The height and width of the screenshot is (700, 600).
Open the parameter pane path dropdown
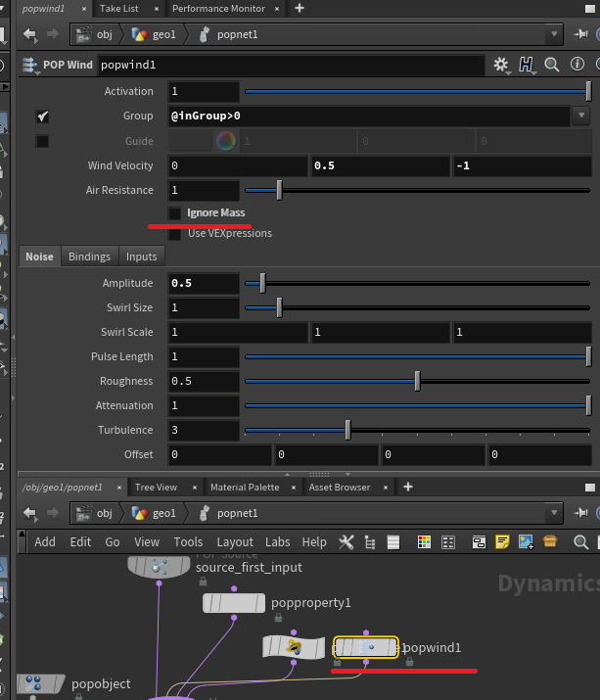tap(554, 34)
